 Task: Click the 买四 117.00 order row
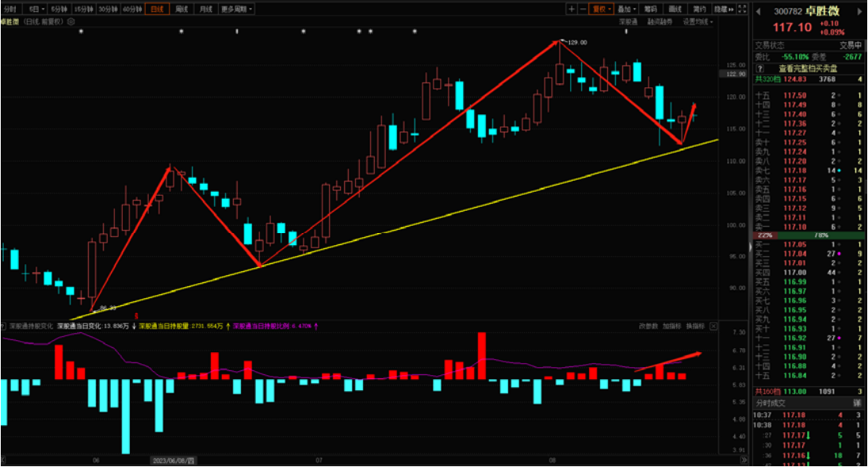coord(809,273)
